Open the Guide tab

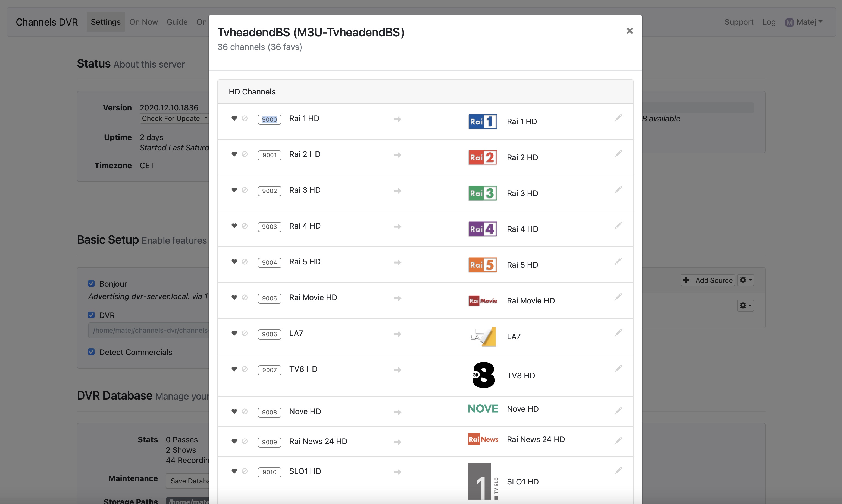click(x=177, y=22)
